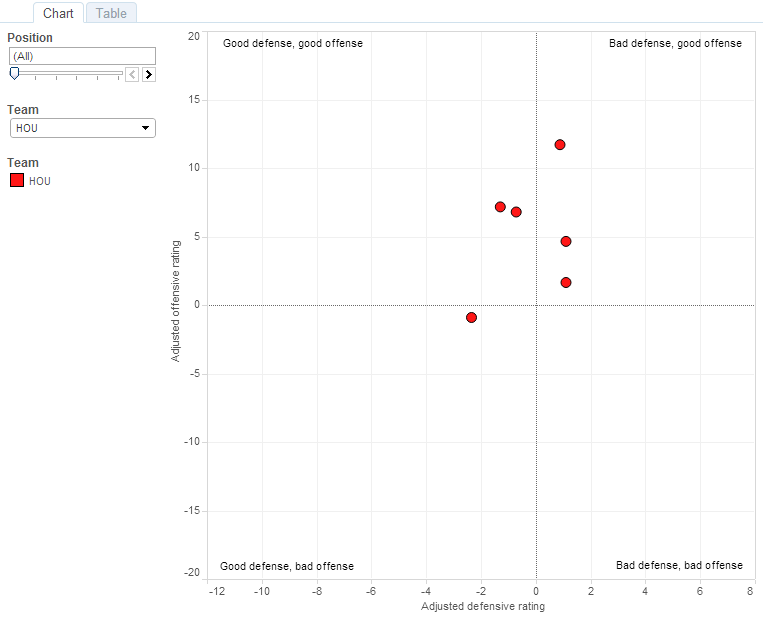Click the 'Adjusted offensive rating' axis title
Viewport: 763px width, 621px height.
pyautogui.click(x=176, y=300)
